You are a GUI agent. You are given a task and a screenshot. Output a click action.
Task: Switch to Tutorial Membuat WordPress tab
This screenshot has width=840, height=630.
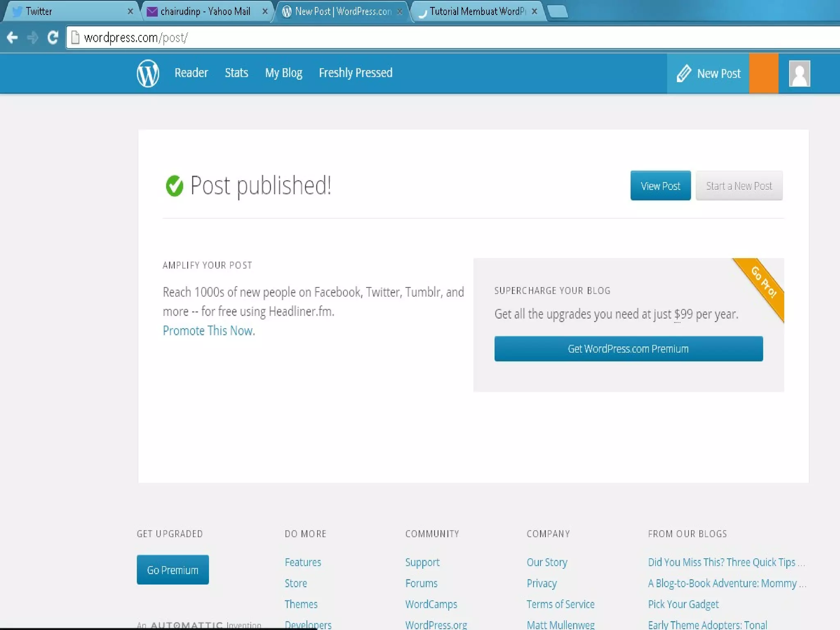[476, 11]
